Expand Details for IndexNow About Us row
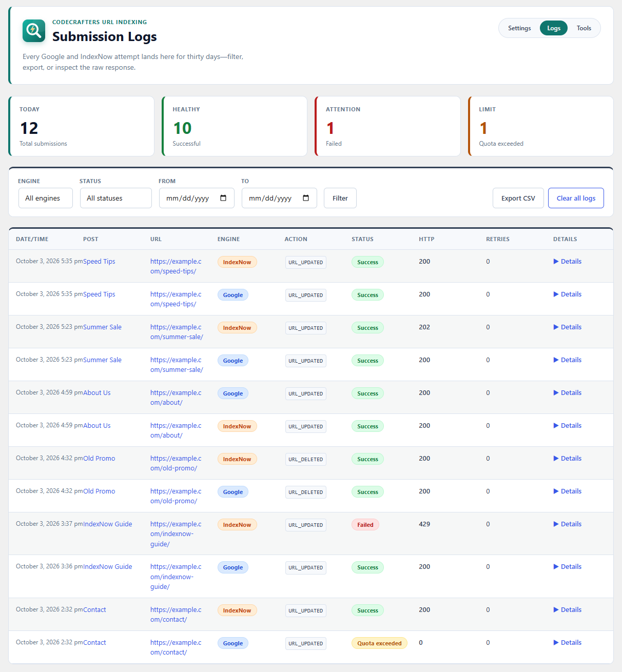 pyautogui.click(x=567, y=425)
